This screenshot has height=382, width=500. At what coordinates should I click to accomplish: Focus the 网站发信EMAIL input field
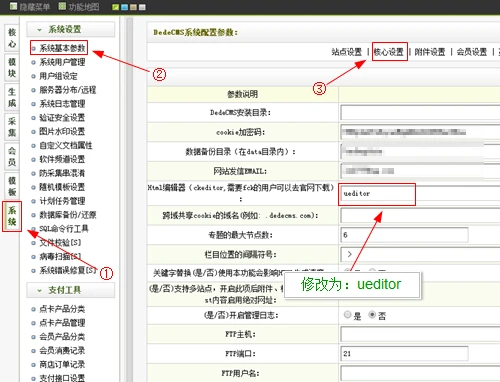420,171
